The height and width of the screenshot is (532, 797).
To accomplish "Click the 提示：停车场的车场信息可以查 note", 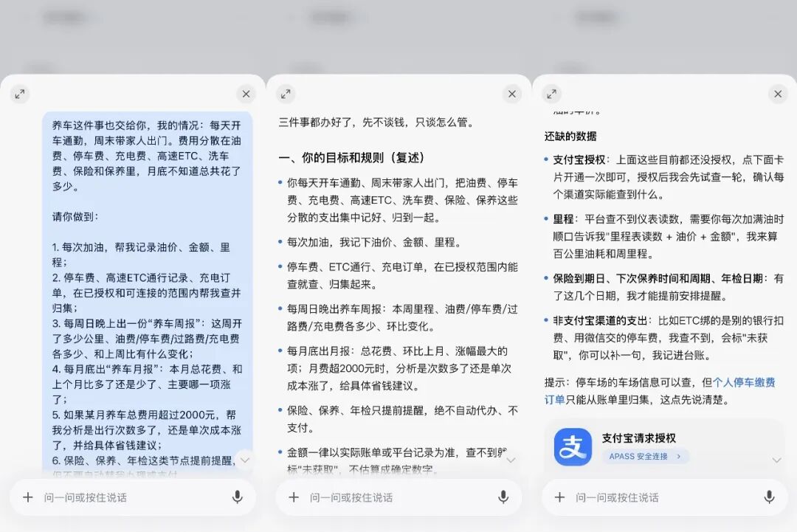I will pyautogui.click(x=660, y=391).
